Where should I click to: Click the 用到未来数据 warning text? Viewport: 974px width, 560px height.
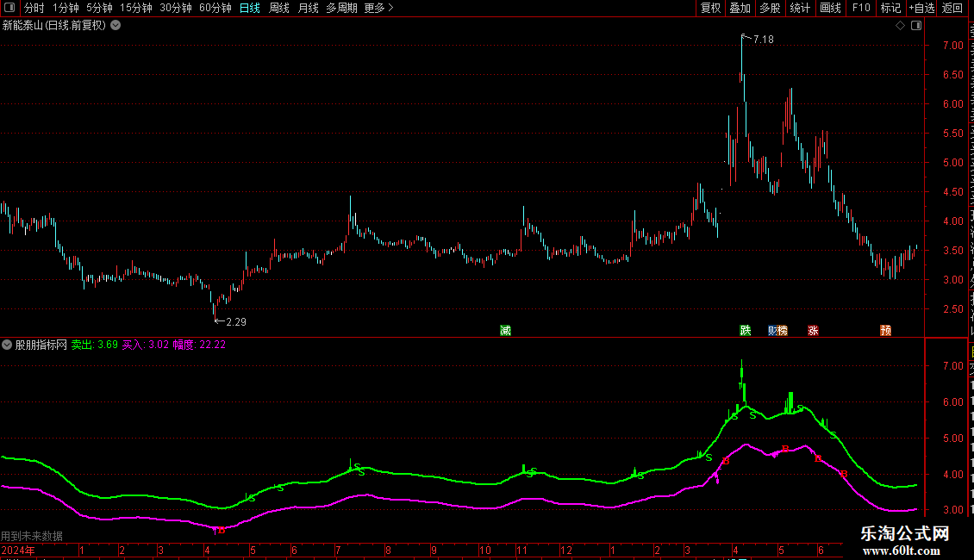[32, 536]
